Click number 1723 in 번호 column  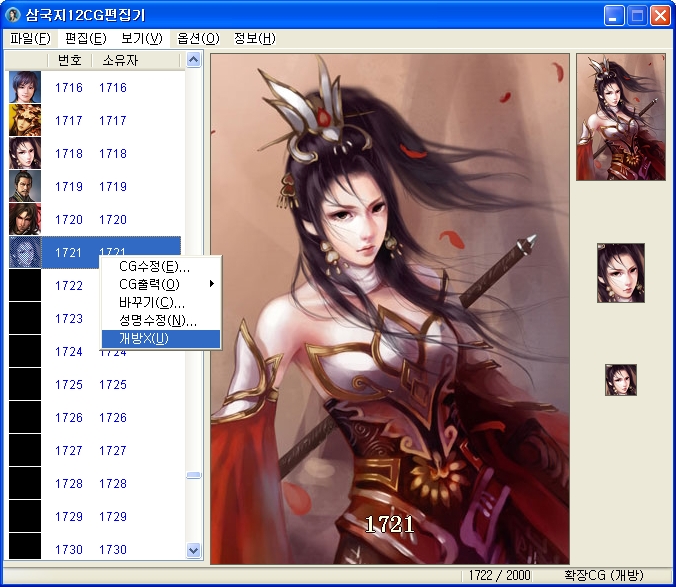pyautogui.click(x=69, y=318)
